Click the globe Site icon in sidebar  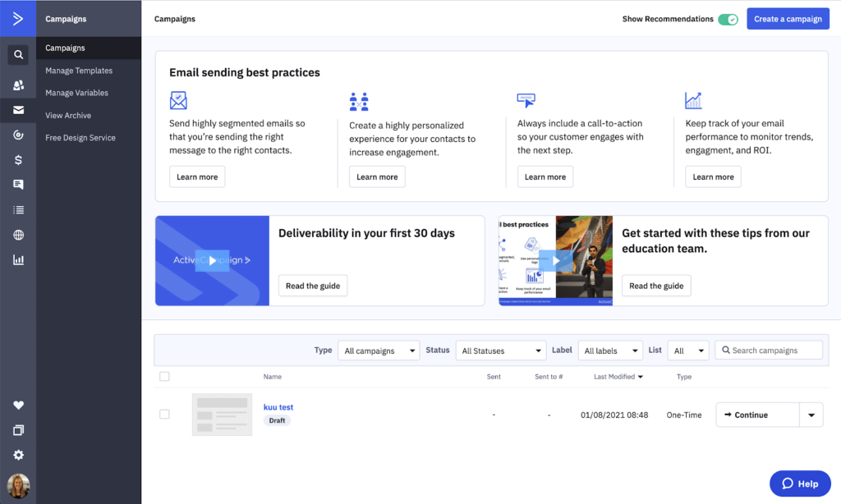[x=18, y=236]
